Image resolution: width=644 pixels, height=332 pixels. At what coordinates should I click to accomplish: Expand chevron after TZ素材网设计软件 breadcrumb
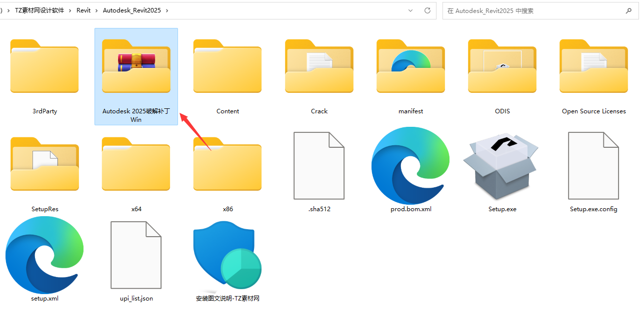(x=70, y=10)
